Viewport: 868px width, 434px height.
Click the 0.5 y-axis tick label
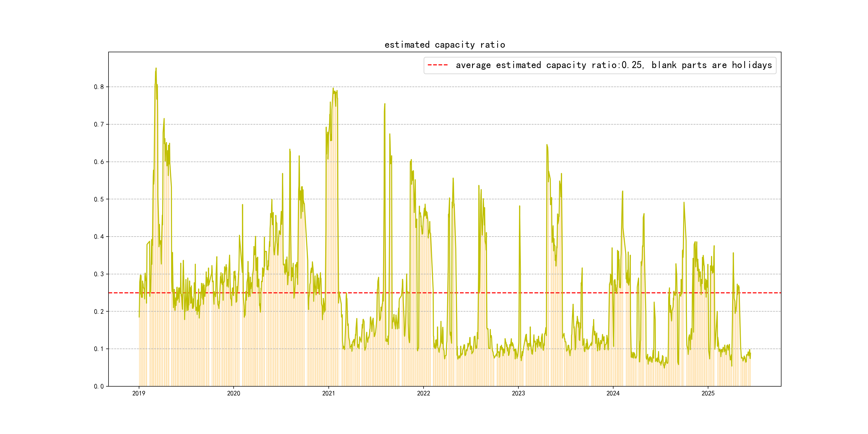point(99,199)
